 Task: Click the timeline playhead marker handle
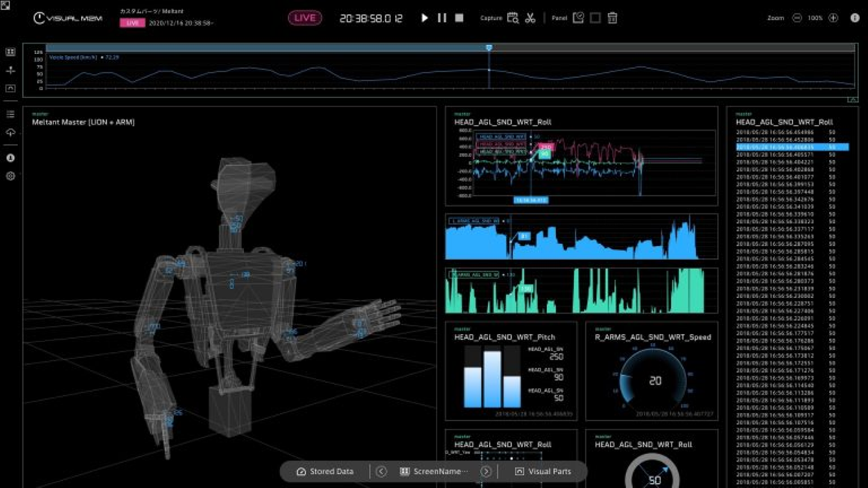pos(489,47)
